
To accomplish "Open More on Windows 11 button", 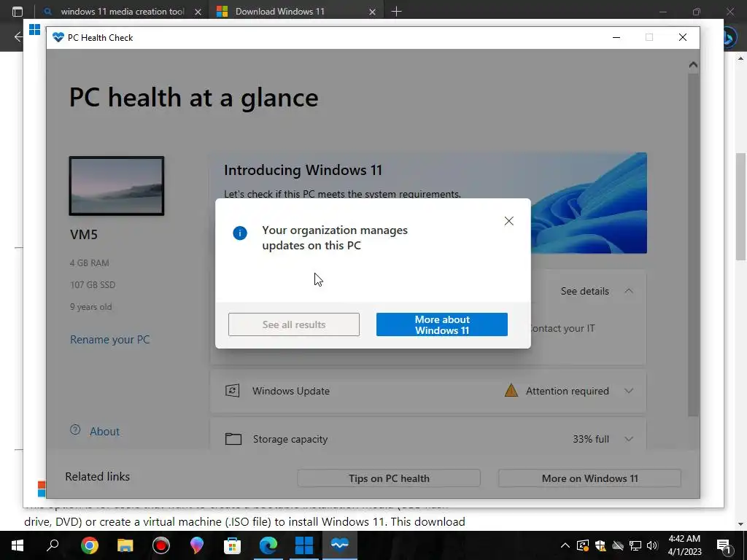I will tap(589, 478).
